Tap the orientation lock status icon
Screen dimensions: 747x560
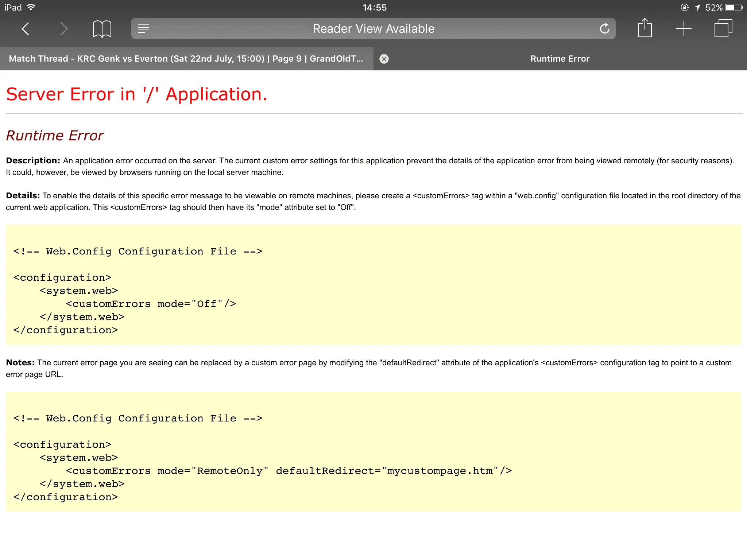pos(685,7)
